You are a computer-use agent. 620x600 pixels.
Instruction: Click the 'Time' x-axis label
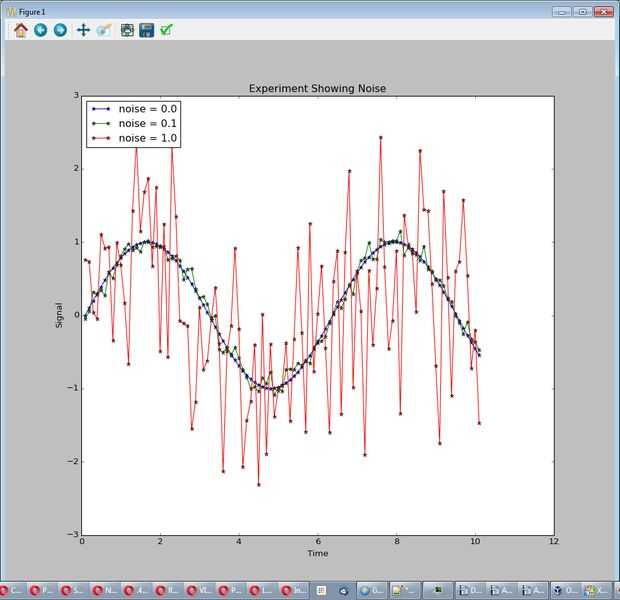[x=318, y=553]
